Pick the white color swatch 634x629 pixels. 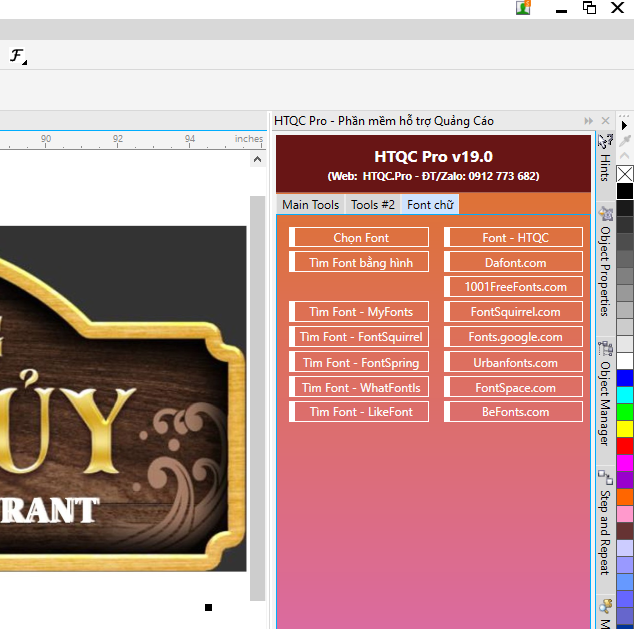(625, 361)
